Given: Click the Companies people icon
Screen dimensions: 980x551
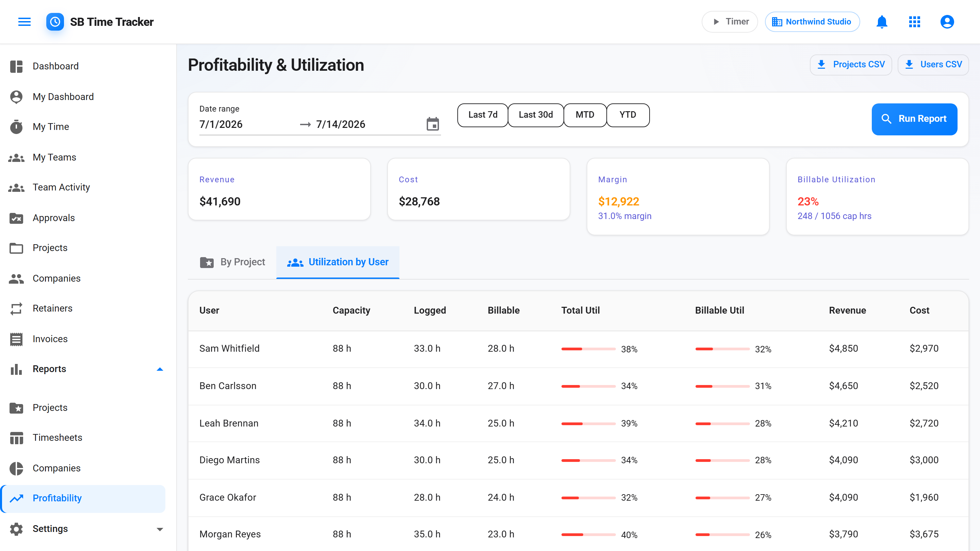Looking at the screenshot, I should click(x=16, y=278).
